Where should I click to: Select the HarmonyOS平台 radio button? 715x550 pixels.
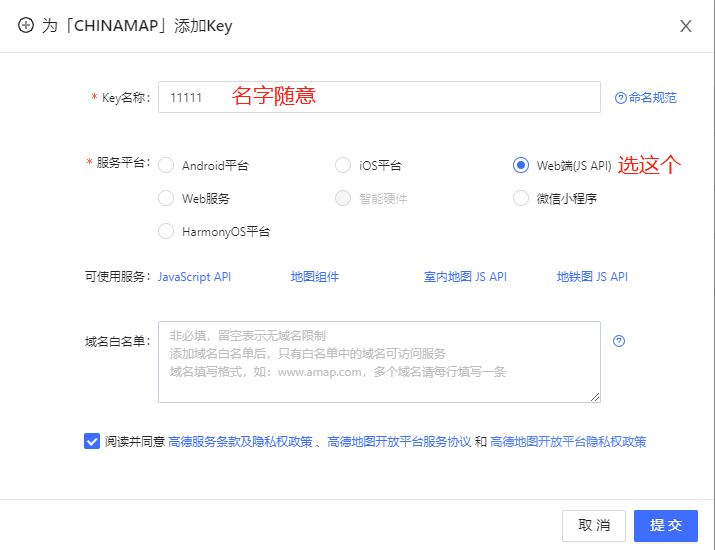166,231
